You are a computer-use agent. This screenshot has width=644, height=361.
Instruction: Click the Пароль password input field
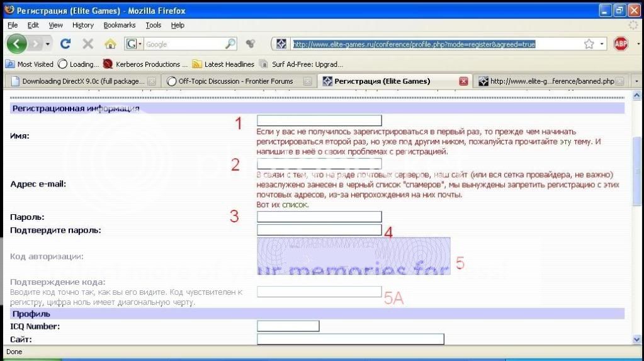[x=319, y=217]
